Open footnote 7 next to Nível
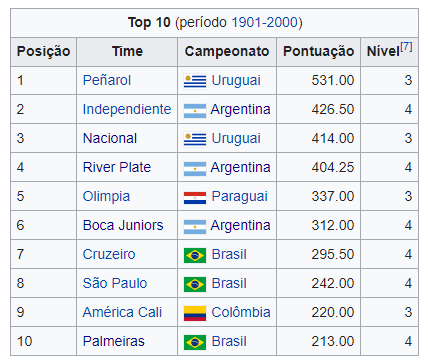The image size is (428, 360). tap(406, 46)
